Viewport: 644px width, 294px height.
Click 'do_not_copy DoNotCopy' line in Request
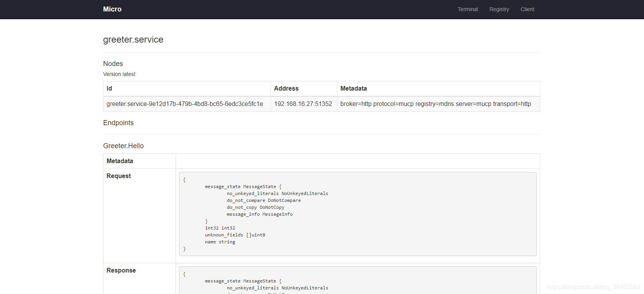(256, 207)
